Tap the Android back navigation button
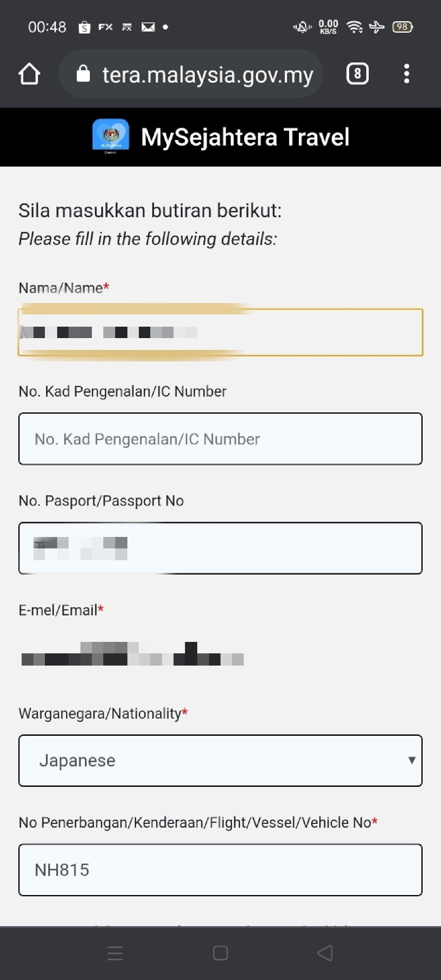The width and height of the screenshot is (441, 980). [x=325, y=953]
